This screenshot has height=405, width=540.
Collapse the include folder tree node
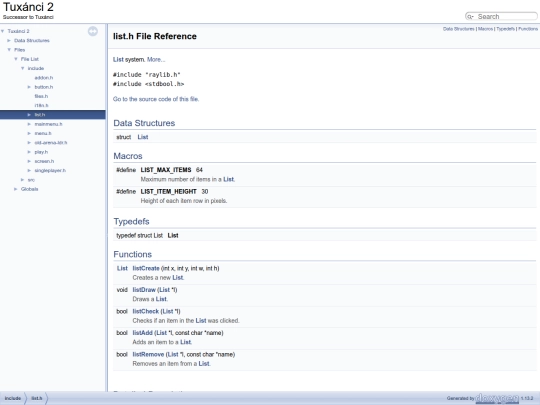pyautogui.click(x=23, y=68)
